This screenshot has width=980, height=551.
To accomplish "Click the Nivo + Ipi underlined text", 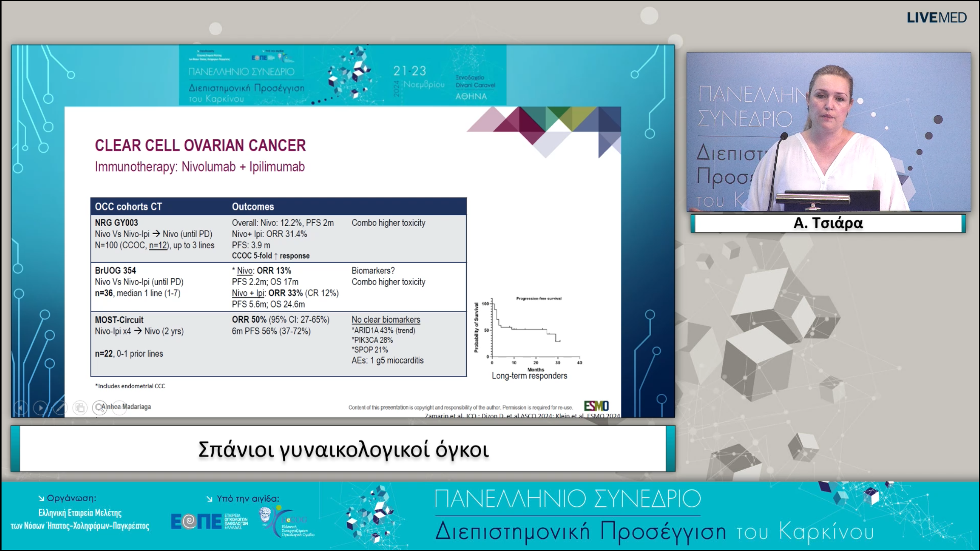I will 248,293.
